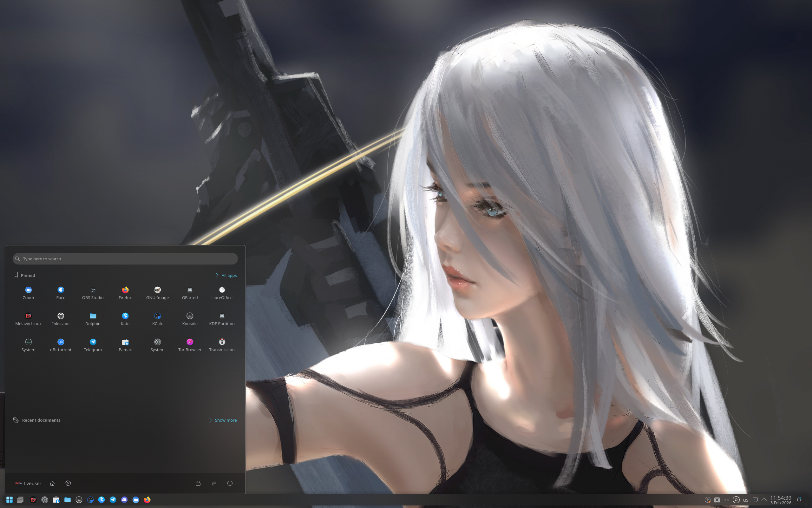Launch GParted from pinned apps
The width and height of the screenshot is (812, 508).
(190, 293)
